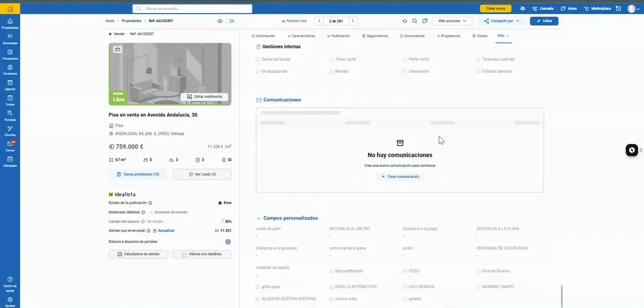The image size is (644, 308).
Task: Check the POZO checkbox
Action: (x=405, y=271)
